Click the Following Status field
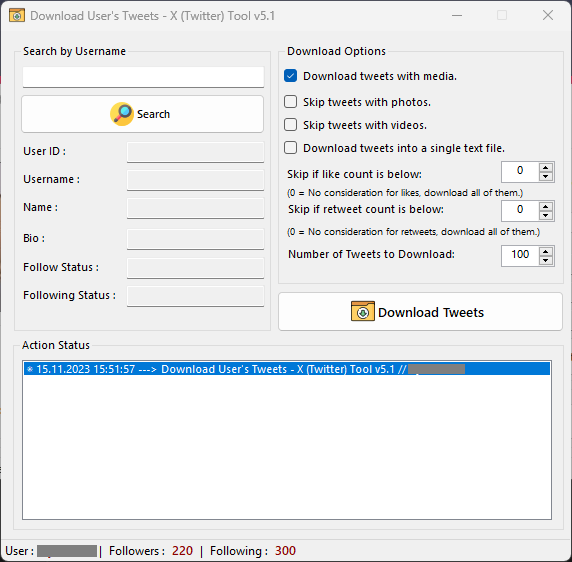The image size is (572, 562). tap(196, 296)
